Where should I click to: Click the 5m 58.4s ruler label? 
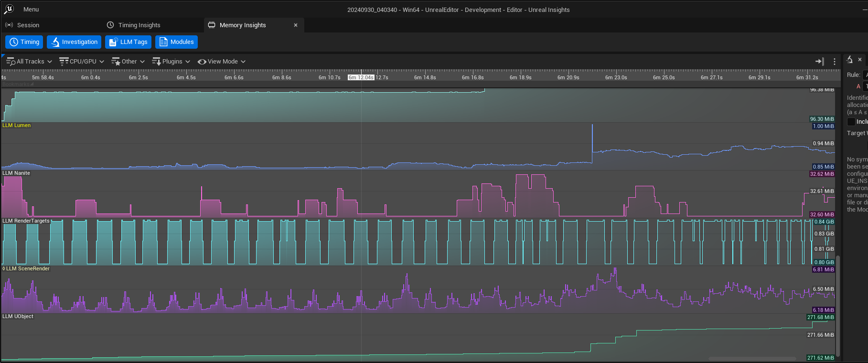point(43,77)
